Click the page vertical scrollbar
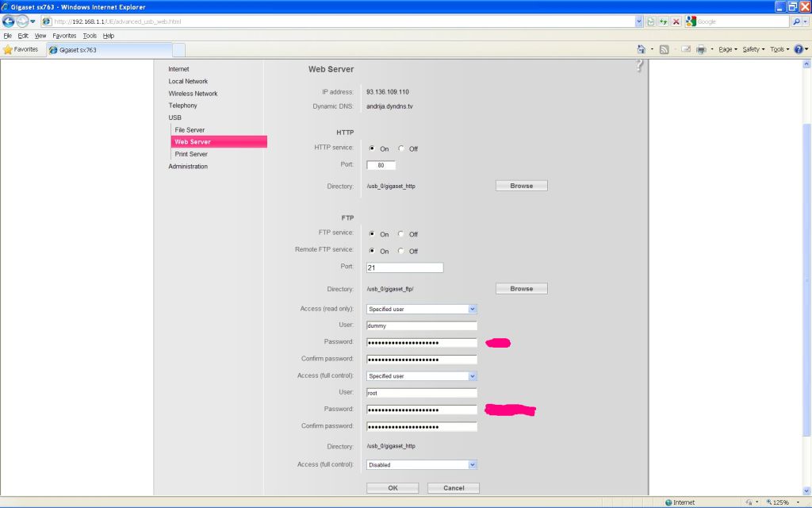Viewport: 812px width, 508px height. (806, 280)
